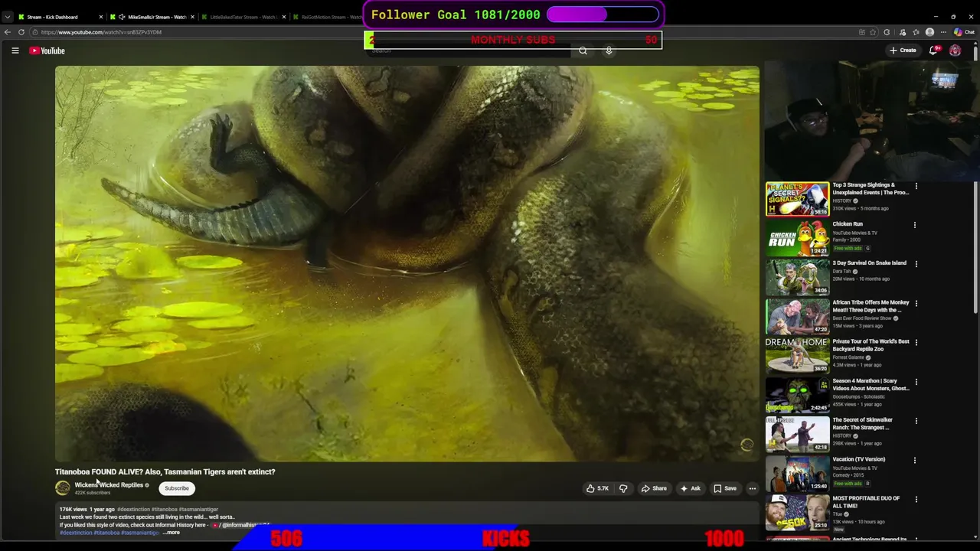Save the video to a playlist
Viewport: 980px width, 551px height.
(x=725, y=488)
